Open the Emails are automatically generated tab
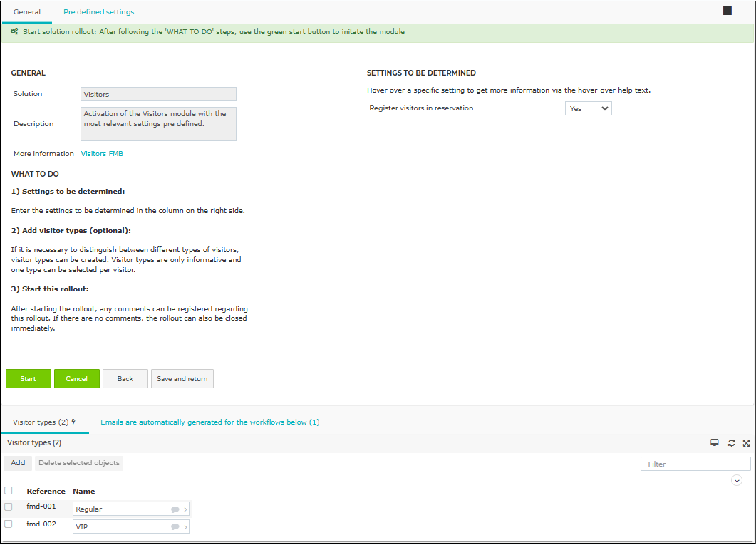This screenshot has height=545, width=756. 209,422
